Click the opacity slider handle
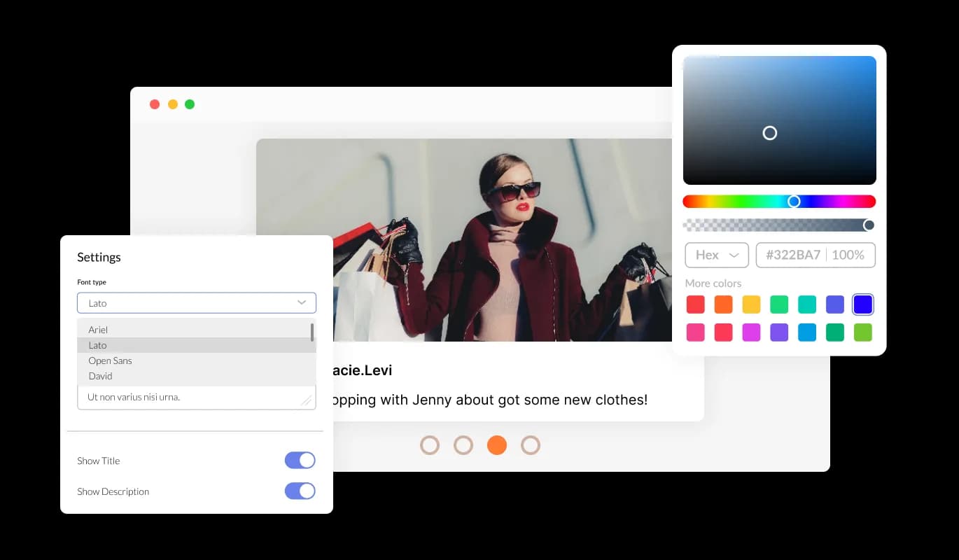 point(869,225)
